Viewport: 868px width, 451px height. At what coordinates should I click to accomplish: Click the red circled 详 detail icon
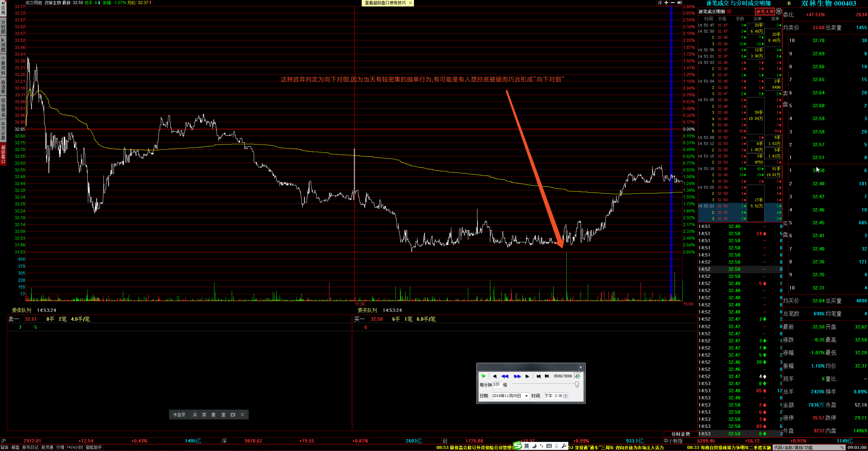pos(729,12)
